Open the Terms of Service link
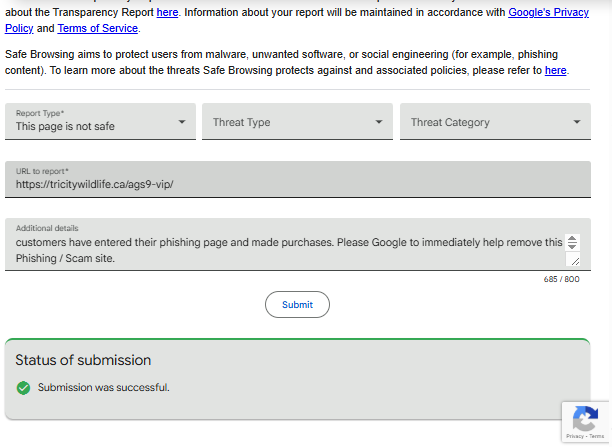612x447 pixels. [97, 28]
